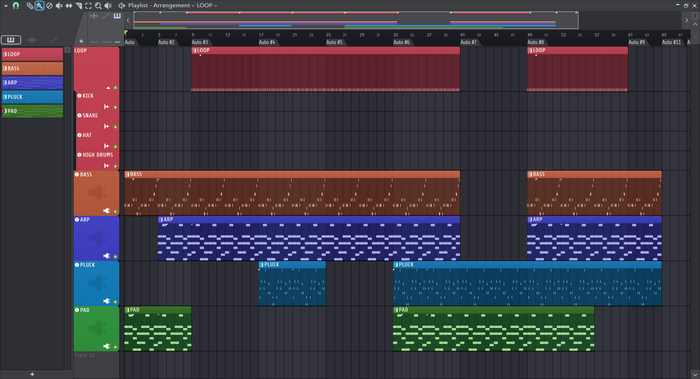Add a pattern using the bottom plus button
Viewport: 700px width, 379px height.
click(x=32, y=374)
